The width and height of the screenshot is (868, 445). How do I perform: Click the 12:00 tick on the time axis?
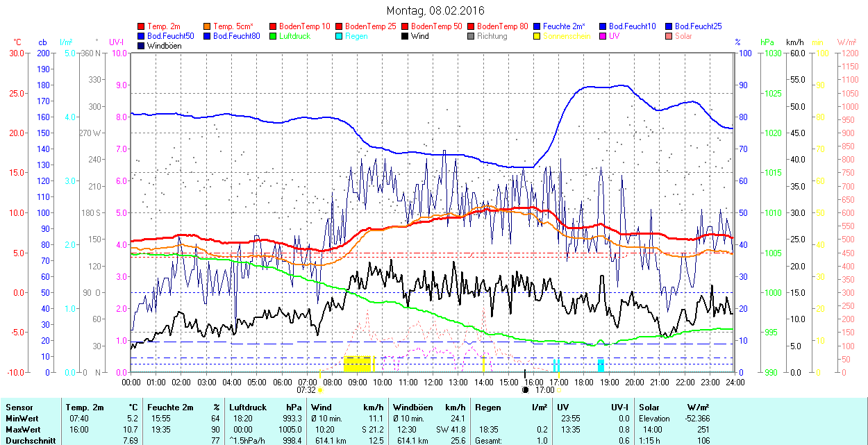pyautogui.click(x=433, y=382)
